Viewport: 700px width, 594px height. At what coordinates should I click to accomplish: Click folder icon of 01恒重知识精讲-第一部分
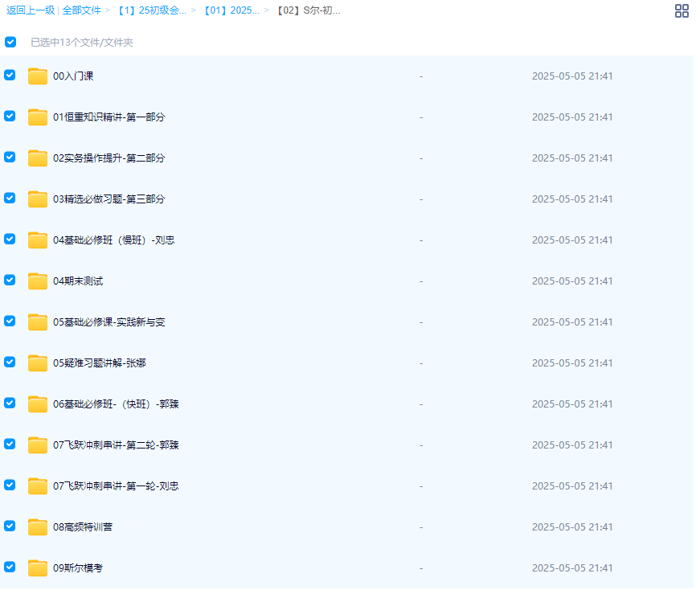click(x=38, y=118)
